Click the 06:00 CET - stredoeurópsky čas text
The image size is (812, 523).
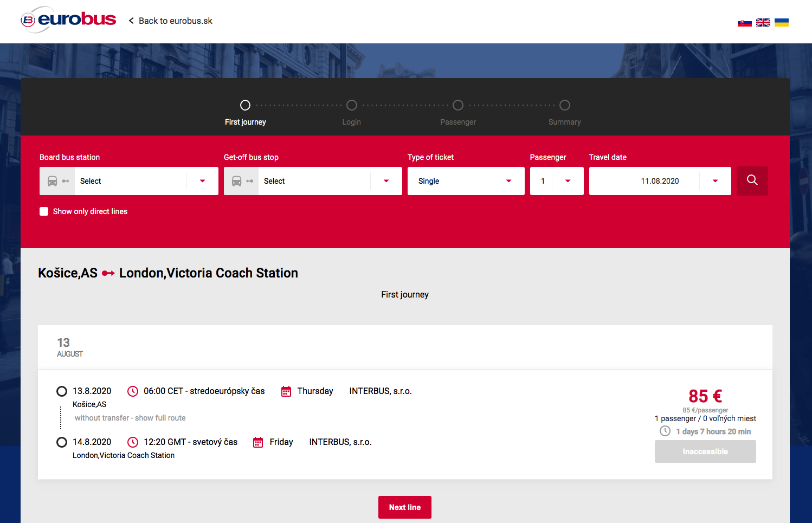204,391
